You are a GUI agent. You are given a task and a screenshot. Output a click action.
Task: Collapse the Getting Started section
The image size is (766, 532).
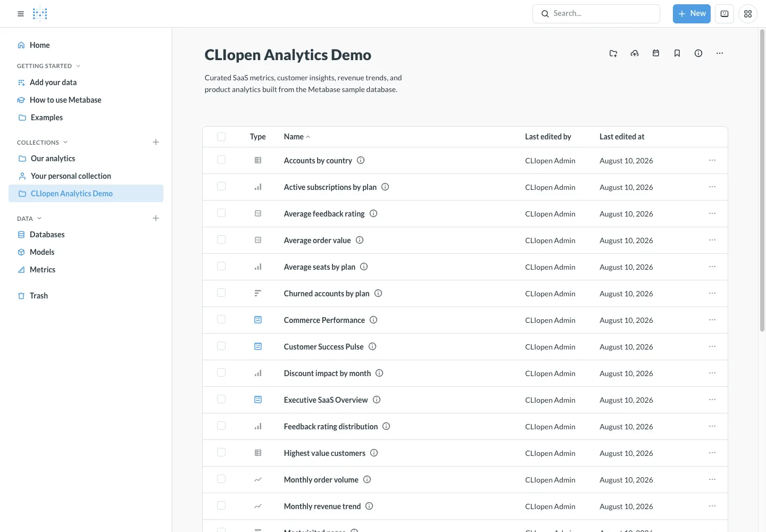coord(49,66)
